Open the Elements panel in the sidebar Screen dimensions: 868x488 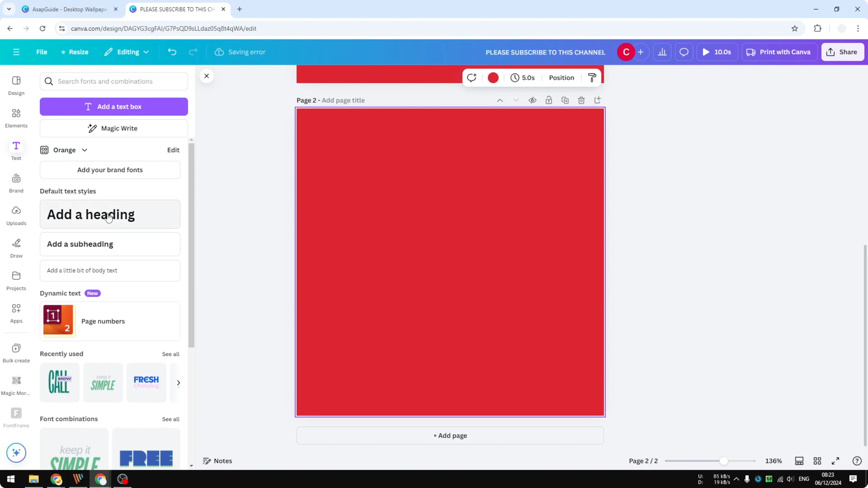click(16, 118)
